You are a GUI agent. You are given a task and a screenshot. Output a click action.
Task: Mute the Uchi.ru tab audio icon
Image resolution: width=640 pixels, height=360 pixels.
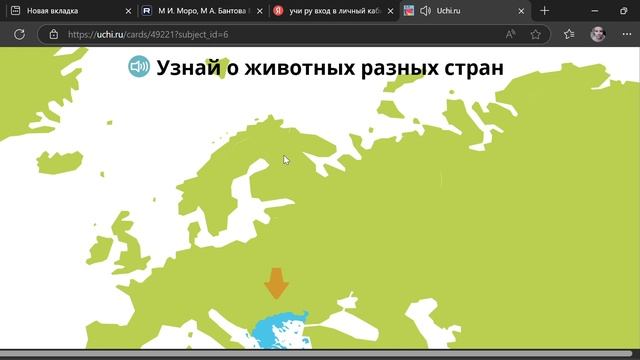425,11
